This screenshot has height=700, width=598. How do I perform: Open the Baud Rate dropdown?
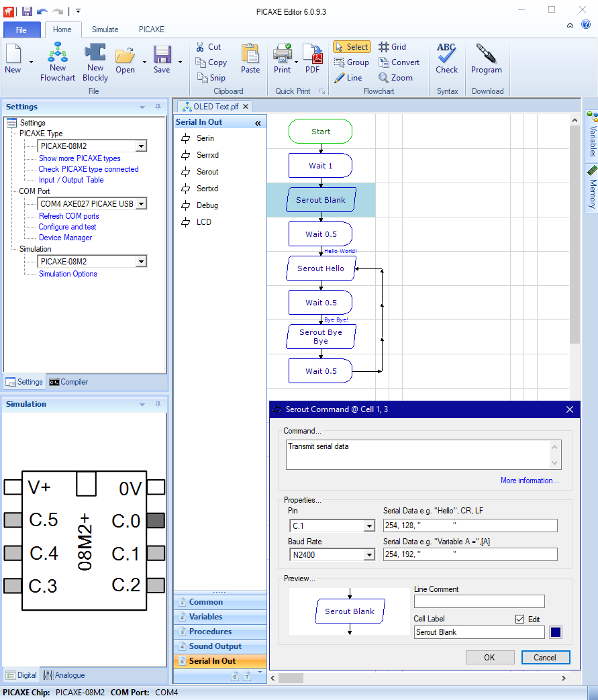pyautogui.click(x=368, y=555)
